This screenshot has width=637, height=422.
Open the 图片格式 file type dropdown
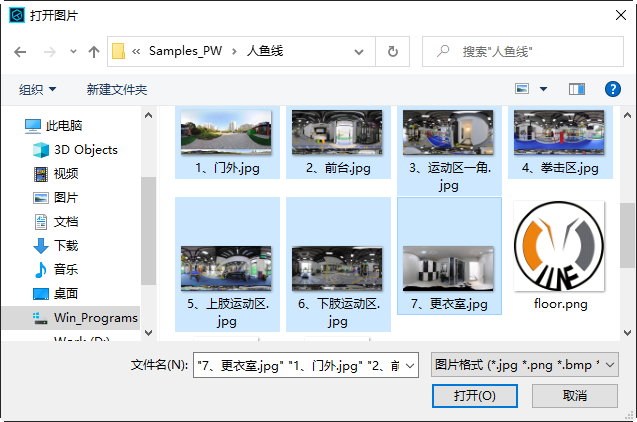[524, 365]
